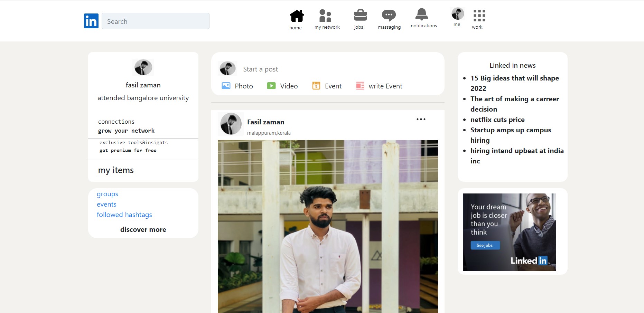The image size is (644, 313).
Task: Open the work apps grid icon
Action: (x=479, y=16)
